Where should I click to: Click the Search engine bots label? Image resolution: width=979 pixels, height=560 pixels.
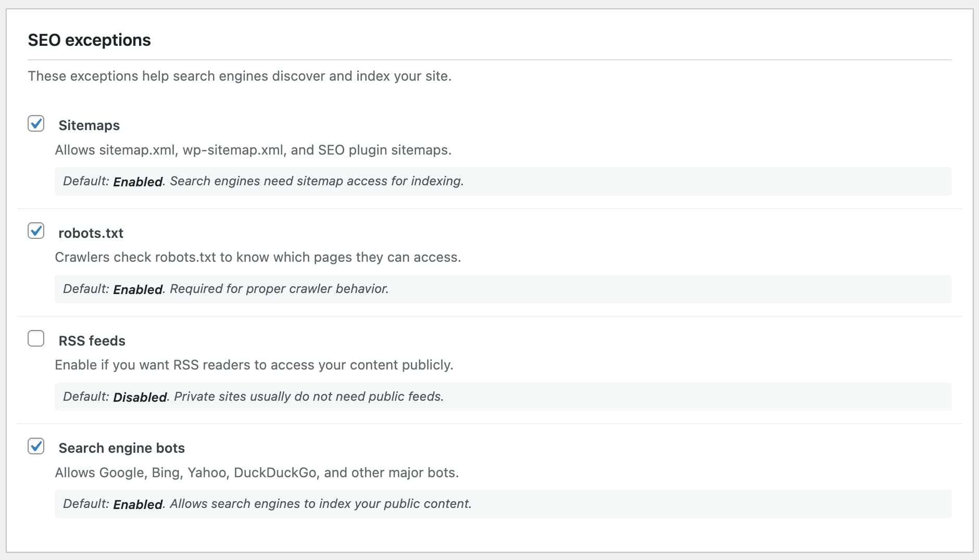[121, 448]
